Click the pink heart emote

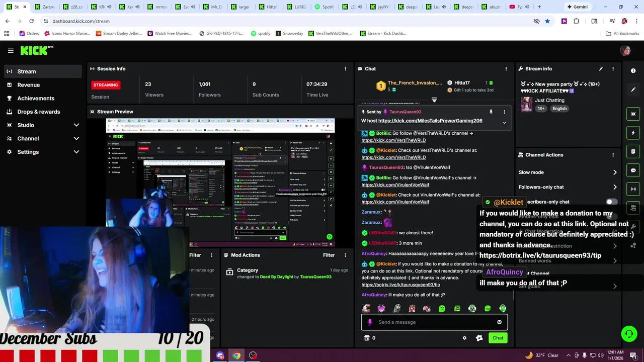coord(381,308)
